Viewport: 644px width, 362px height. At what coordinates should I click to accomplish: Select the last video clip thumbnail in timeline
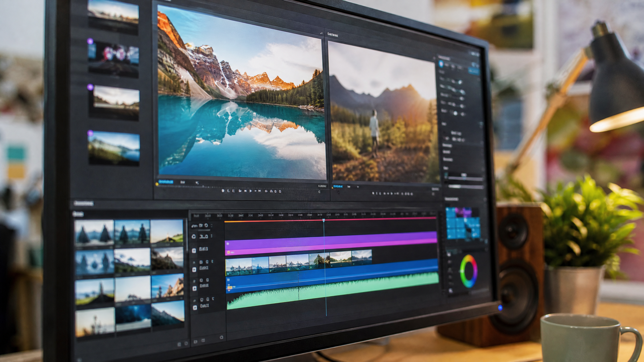pos(361,257)
